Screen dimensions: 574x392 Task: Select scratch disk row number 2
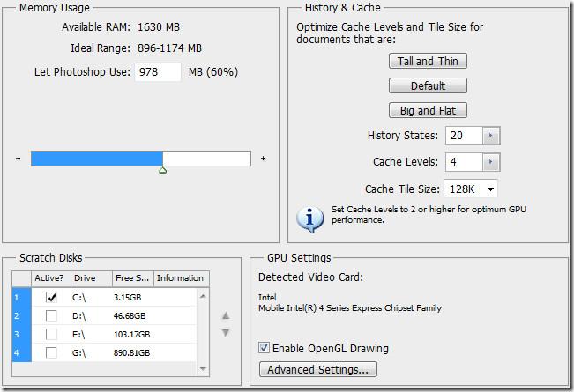(x=21, y=315)
